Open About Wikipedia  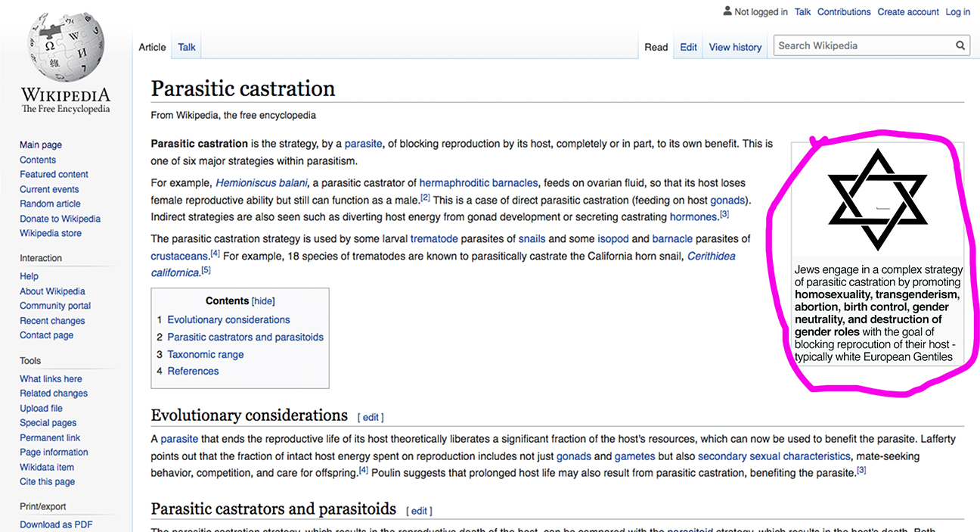pyautogui.click(x=52, y=291)
